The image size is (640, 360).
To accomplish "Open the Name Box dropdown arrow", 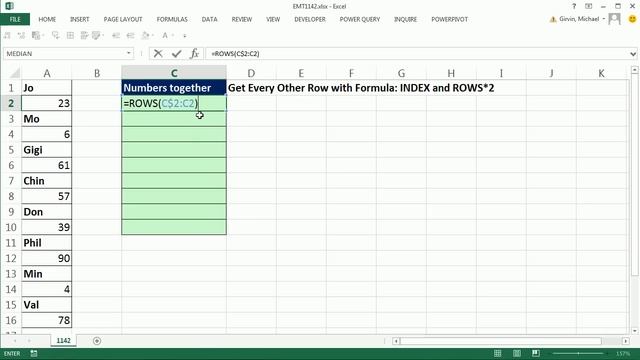I will point(128,53).
